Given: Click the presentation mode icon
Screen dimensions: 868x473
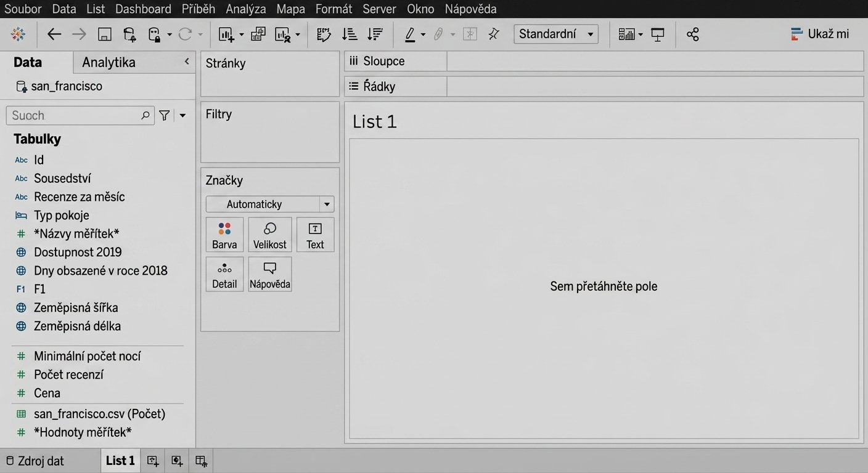Looking at the screenshot, I should pos(658,34).
